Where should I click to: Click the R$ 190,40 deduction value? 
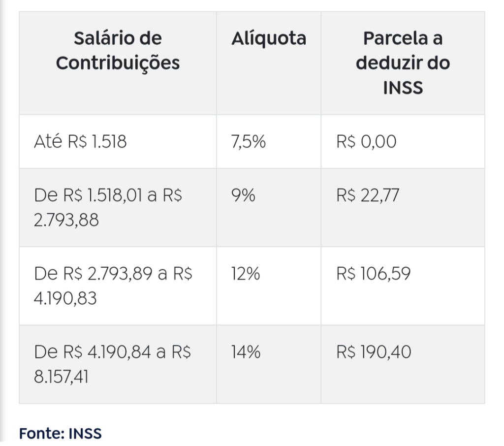[374, 352]
